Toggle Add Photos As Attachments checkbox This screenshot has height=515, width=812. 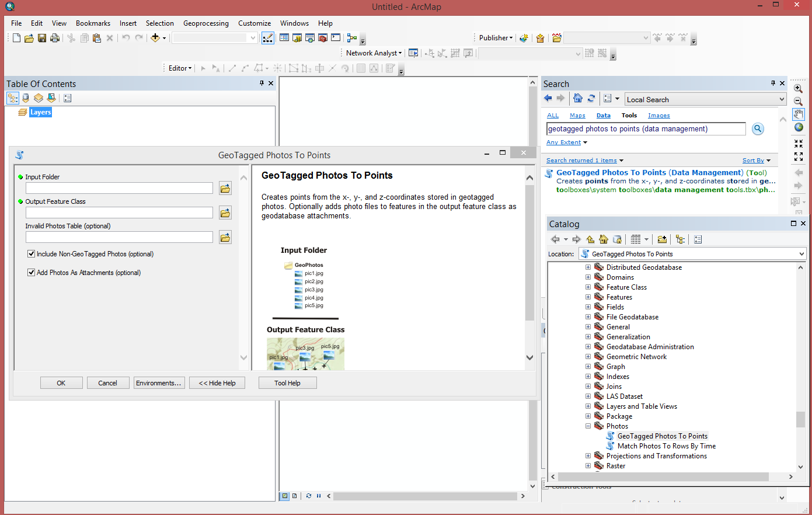click(32, 273)
